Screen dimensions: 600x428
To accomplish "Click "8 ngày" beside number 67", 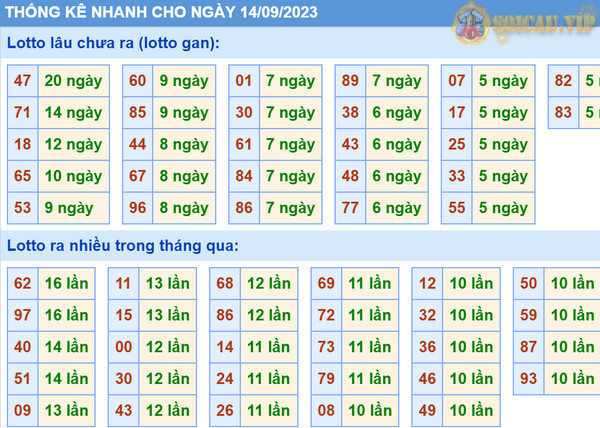I will 184,176.
